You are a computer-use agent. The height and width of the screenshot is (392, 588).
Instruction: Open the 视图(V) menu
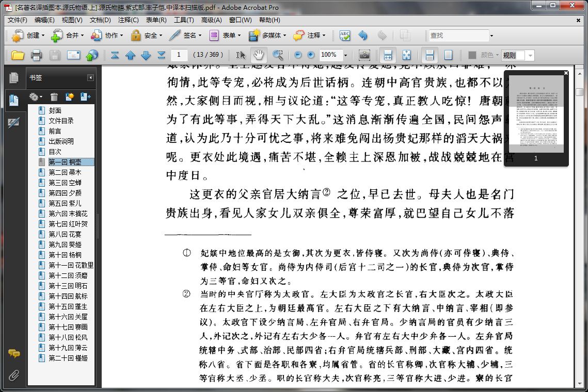pos(72,20)
